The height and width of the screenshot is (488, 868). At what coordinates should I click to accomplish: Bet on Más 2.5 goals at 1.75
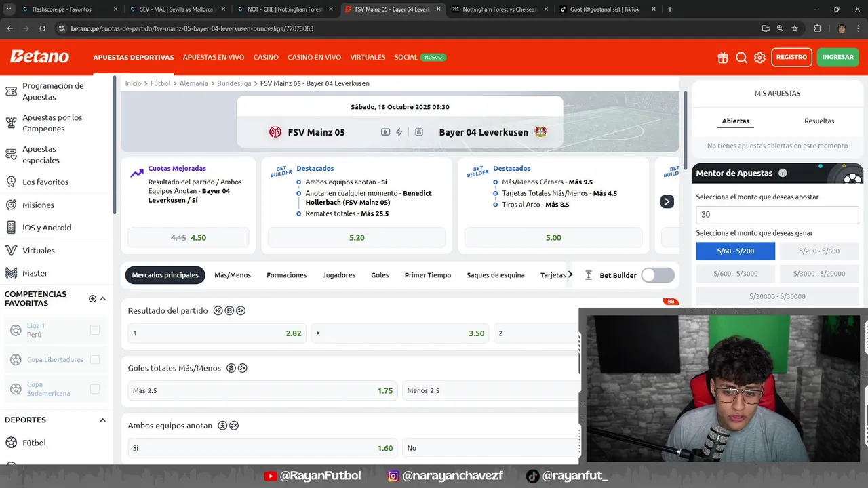(x=262, y=390)
